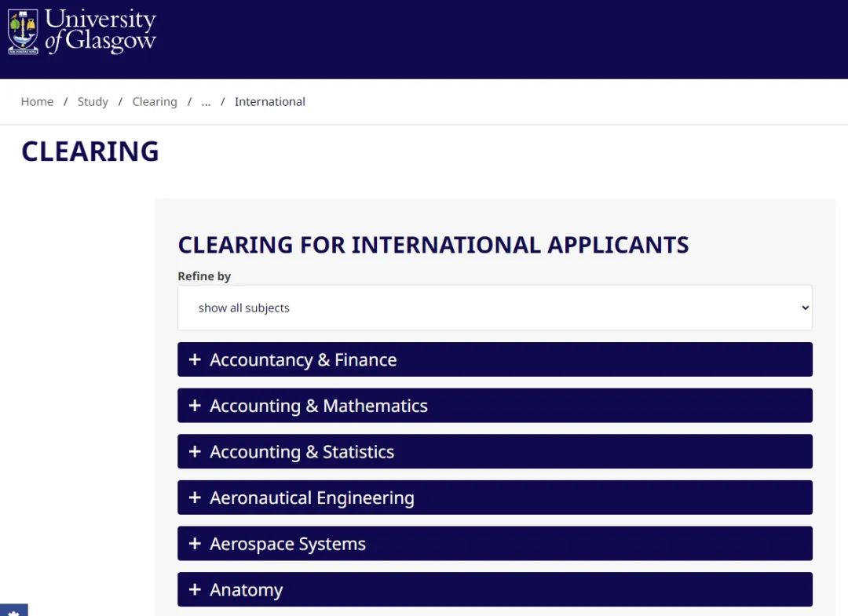Click the plus icon beside Accountancy & Finance
Screen dimensions: 848x616
pos(195,359)
